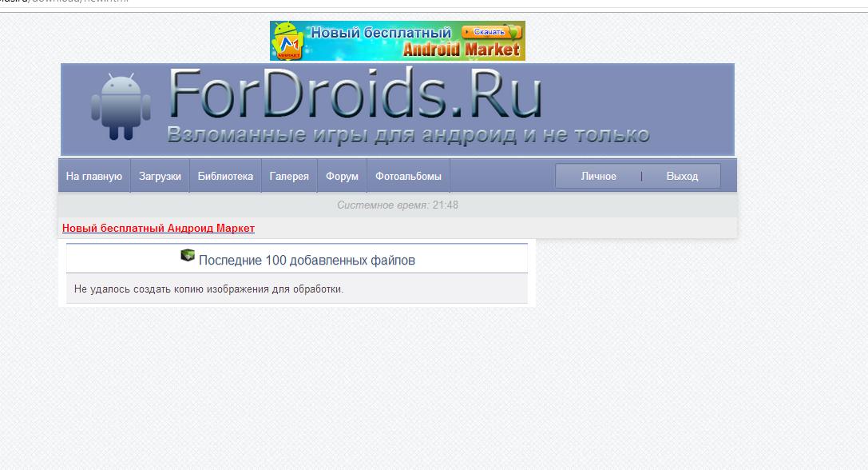Click the Android robot logo in the header
This screenshot has width=868, height=470.
coord(121,106)
